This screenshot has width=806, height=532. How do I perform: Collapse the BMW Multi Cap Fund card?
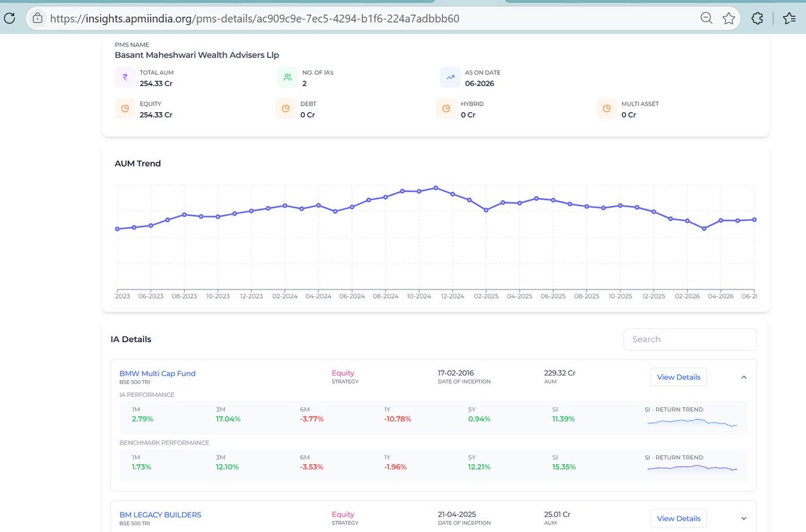point(744,377)
